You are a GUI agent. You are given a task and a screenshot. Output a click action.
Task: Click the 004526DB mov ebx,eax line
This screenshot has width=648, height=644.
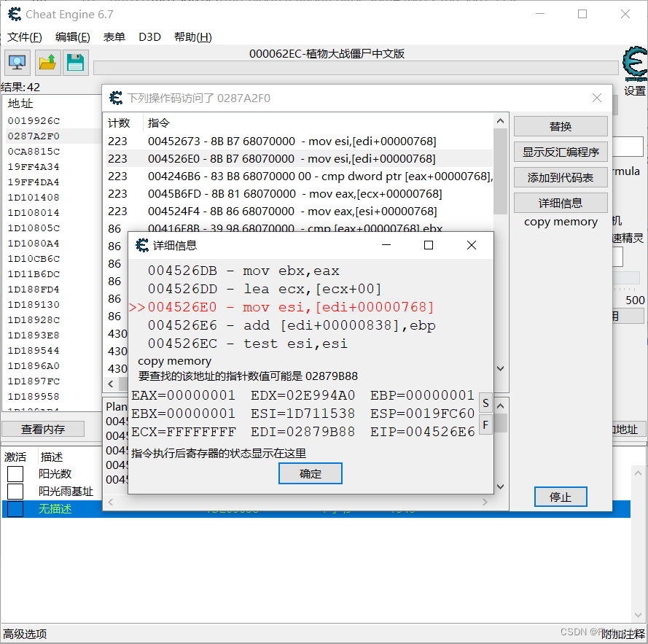pyautogui.click(x=244, y=271)
